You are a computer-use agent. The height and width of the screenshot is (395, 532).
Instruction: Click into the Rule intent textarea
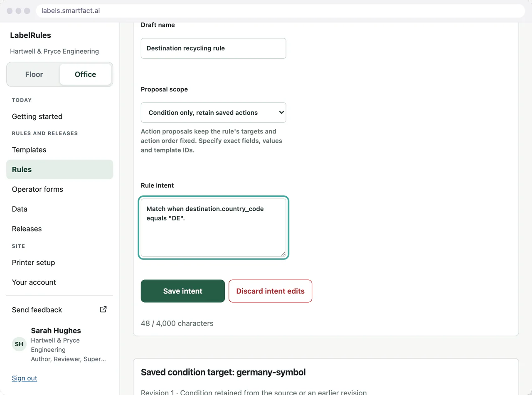[x=213, y=227]
